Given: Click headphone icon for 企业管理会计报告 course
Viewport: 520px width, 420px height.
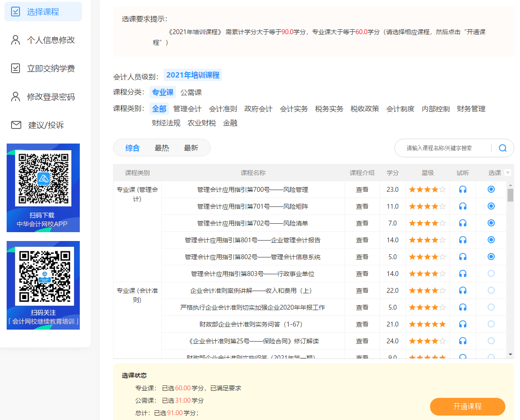Looking at the screenshot, I should pyautogui.click(x=463, y=240).
